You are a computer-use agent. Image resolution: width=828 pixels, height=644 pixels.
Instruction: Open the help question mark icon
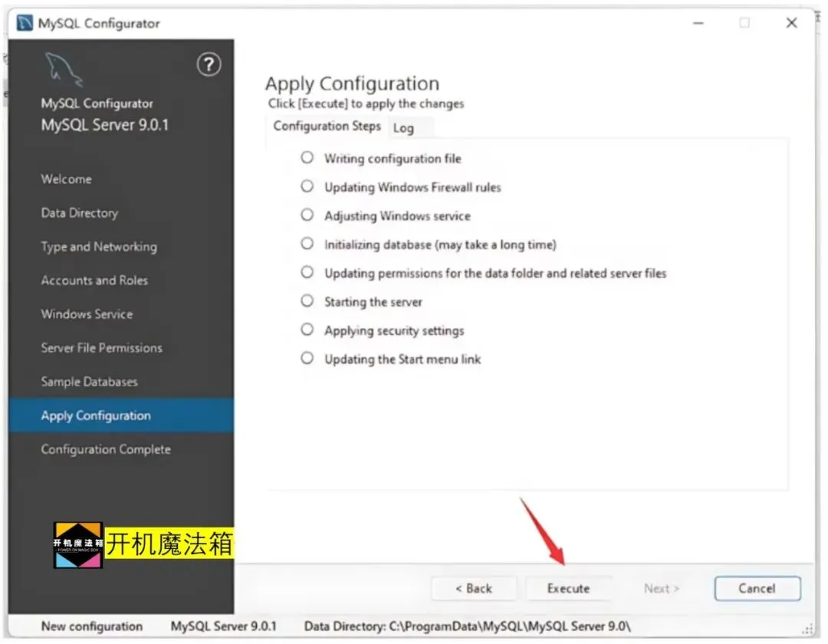(209, 64)
